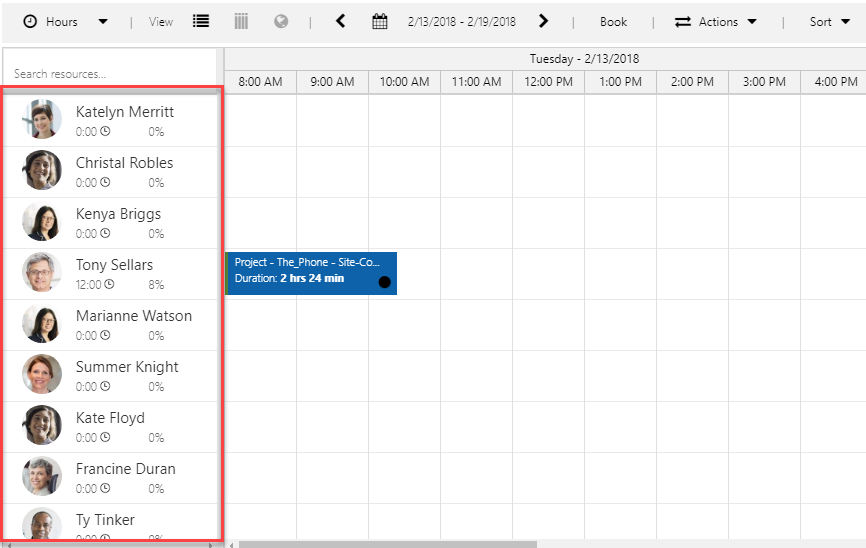The height and width of the screenshot is (548, 866).
Task: Switch to vertical bars schedule view
Action: coord(241,21)
